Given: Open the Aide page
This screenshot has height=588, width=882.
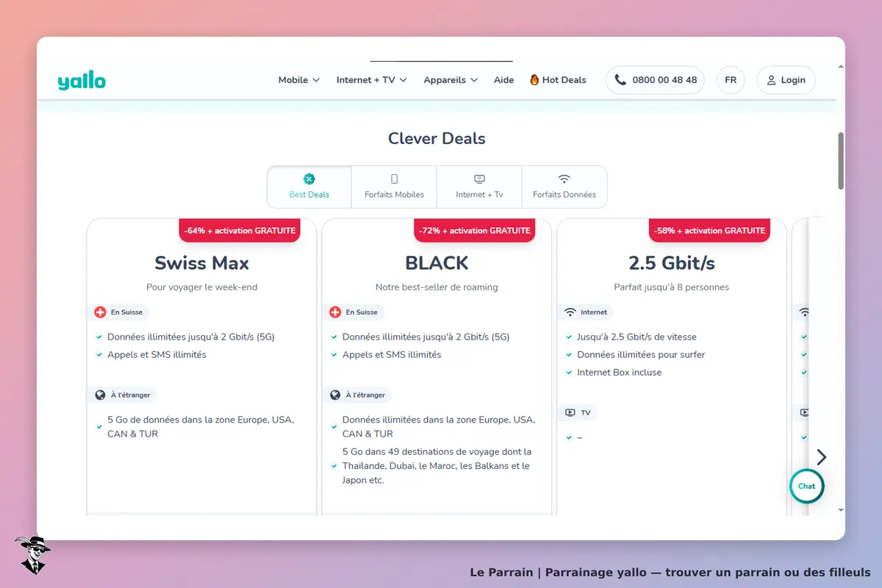Looking at the screenshot, I should coord(504,80).
